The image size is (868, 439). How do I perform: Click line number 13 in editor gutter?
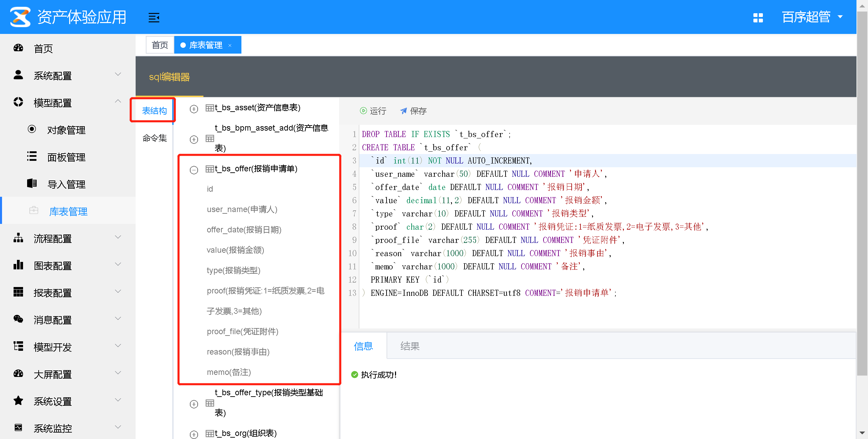click(x=352, y=293)
